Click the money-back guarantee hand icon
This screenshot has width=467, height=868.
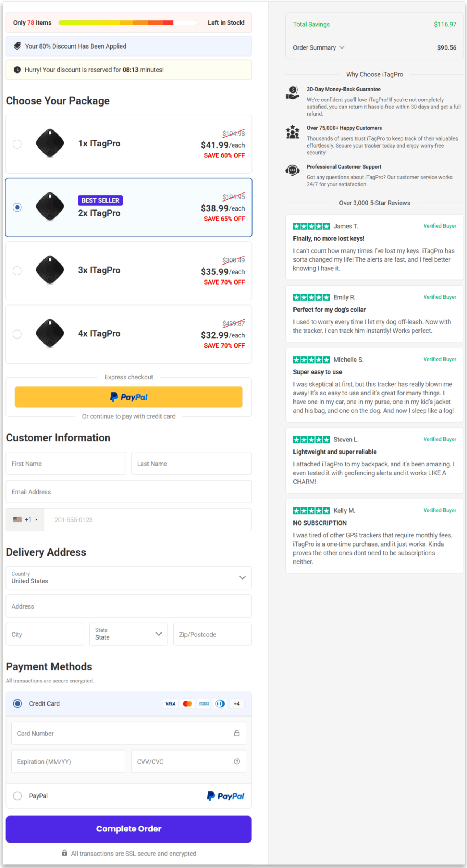[x=292, y=93]
